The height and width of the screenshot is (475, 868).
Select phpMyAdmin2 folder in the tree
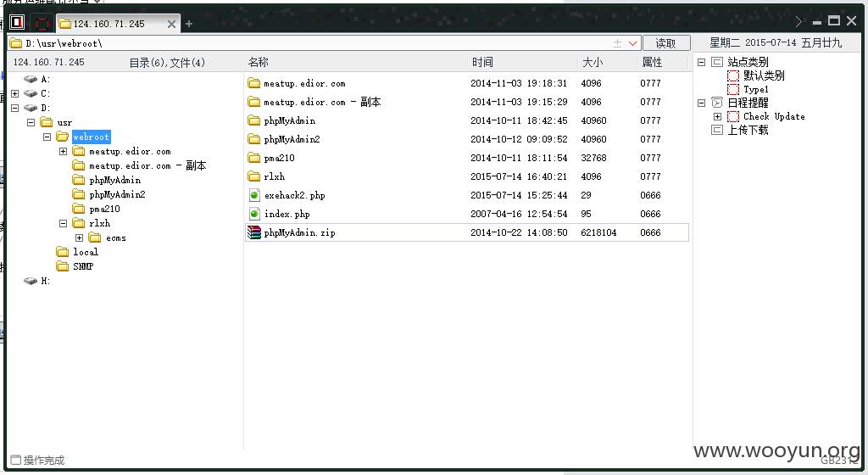(x=117, y=194)
